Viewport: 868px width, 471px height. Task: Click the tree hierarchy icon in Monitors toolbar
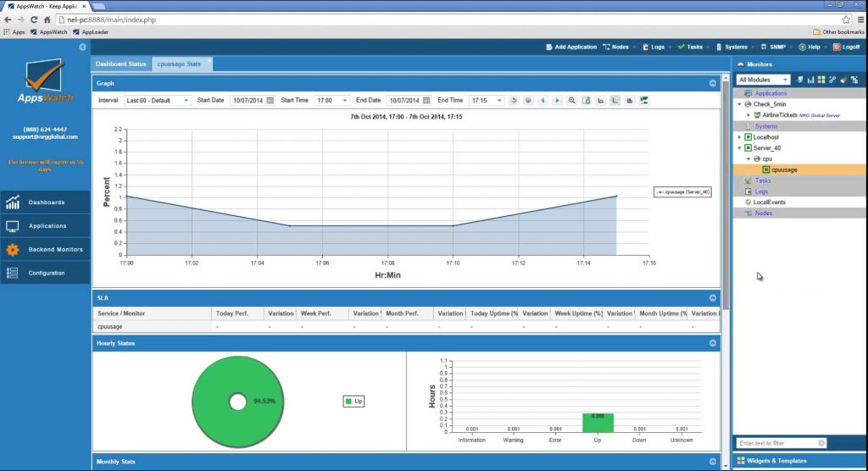tap(854, 80)
